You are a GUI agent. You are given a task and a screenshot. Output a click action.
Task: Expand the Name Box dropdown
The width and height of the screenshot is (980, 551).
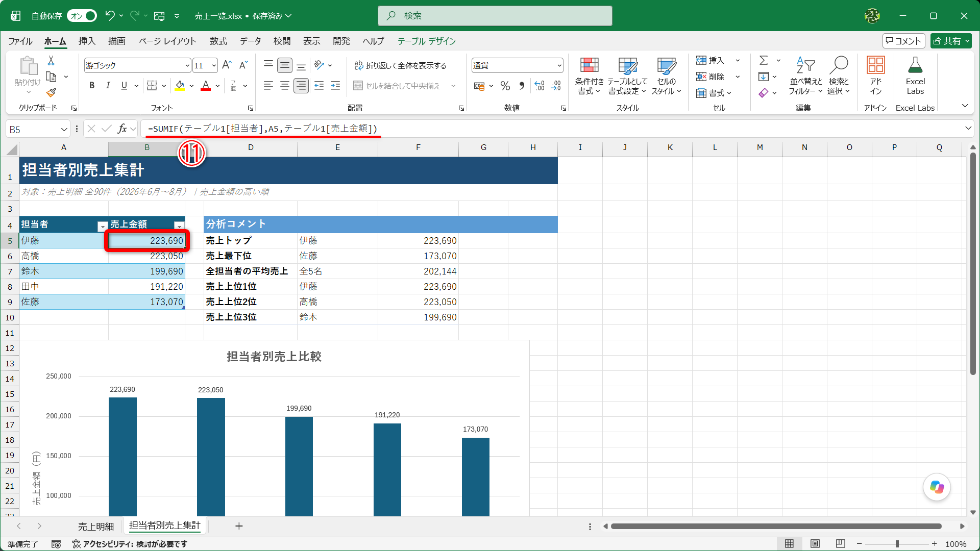(64, 129)
